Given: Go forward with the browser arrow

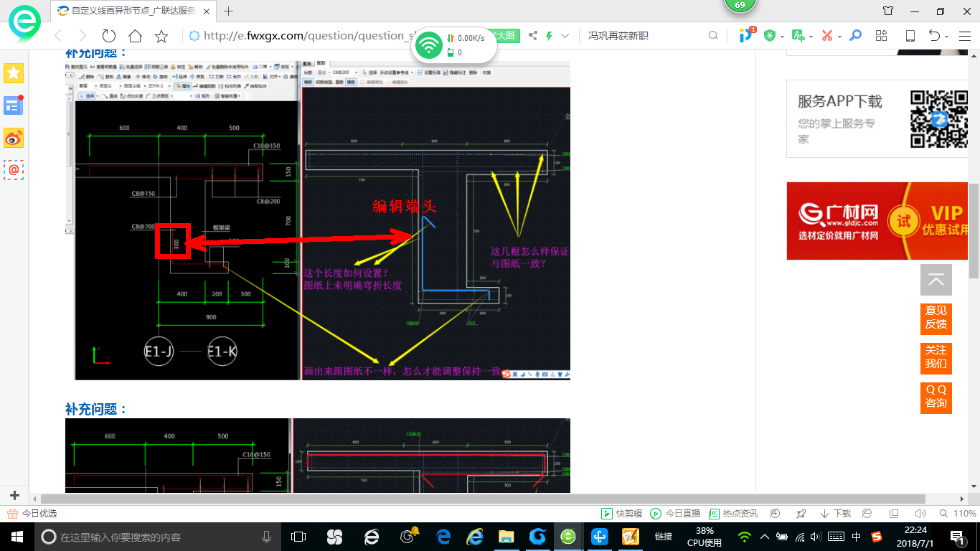Looking at the screenshot, I should (x=83, y=36).
